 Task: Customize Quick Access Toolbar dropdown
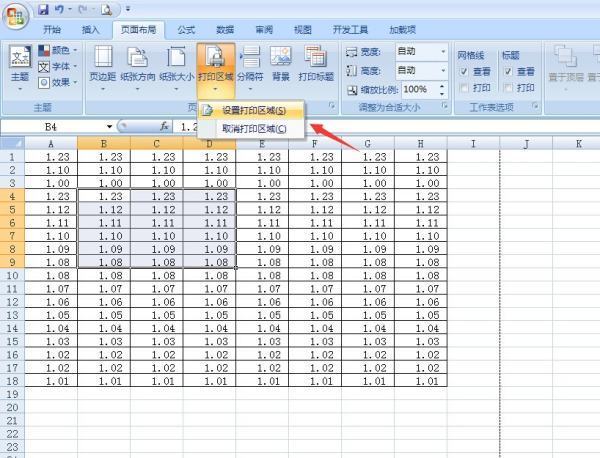pos(128,9)
